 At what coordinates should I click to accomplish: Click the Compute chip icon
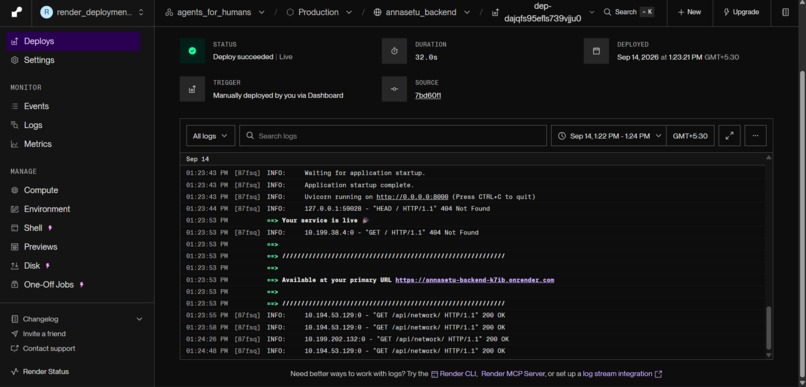click(x=14, y=190)
